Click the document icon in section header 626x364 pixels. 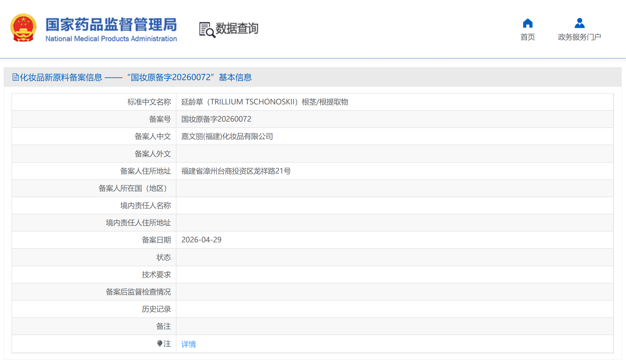[16, 77]
